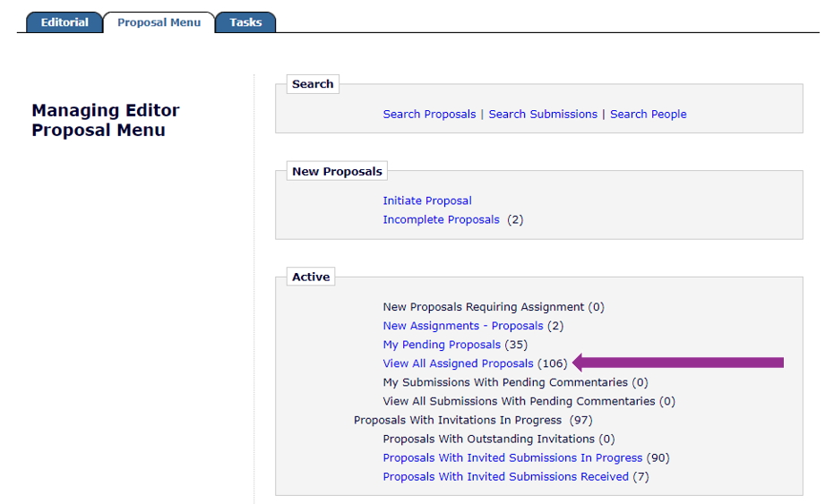825x504 pixels.
Task: Select the Proposal Menu tab
Action: (159, 22)
